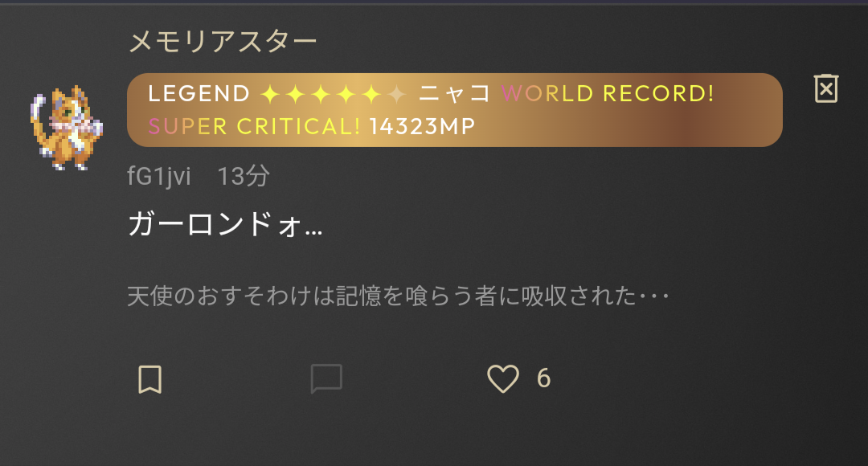Select the faded sixth star in the rating
Screen dimensions: 868x466
(397, 95)
